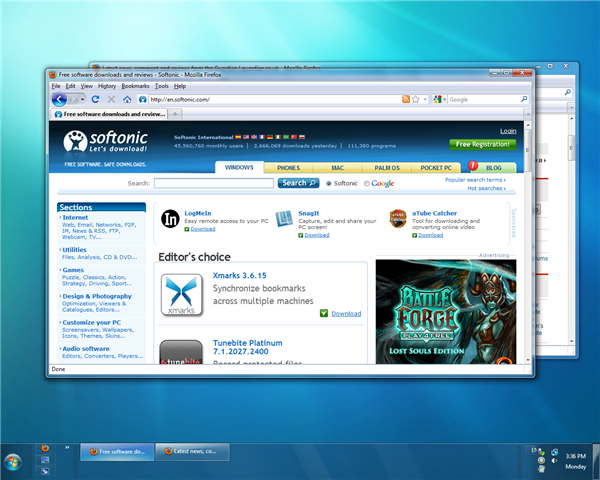Select the Google radio button
Viewport: 600px width, 480px height.
point(367,183)
